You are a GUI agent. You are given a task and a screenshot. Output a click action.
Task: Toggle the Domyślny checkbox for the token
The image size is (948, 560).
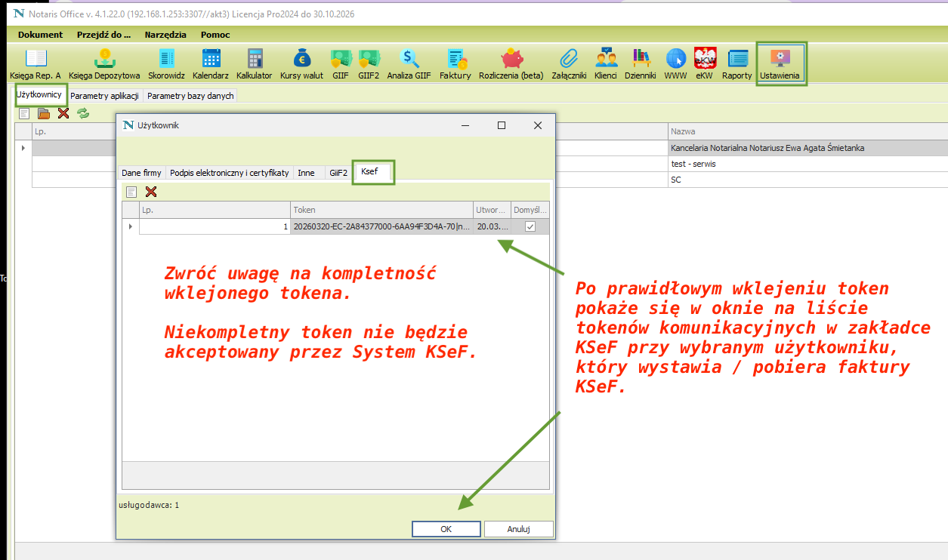(530, 226)
